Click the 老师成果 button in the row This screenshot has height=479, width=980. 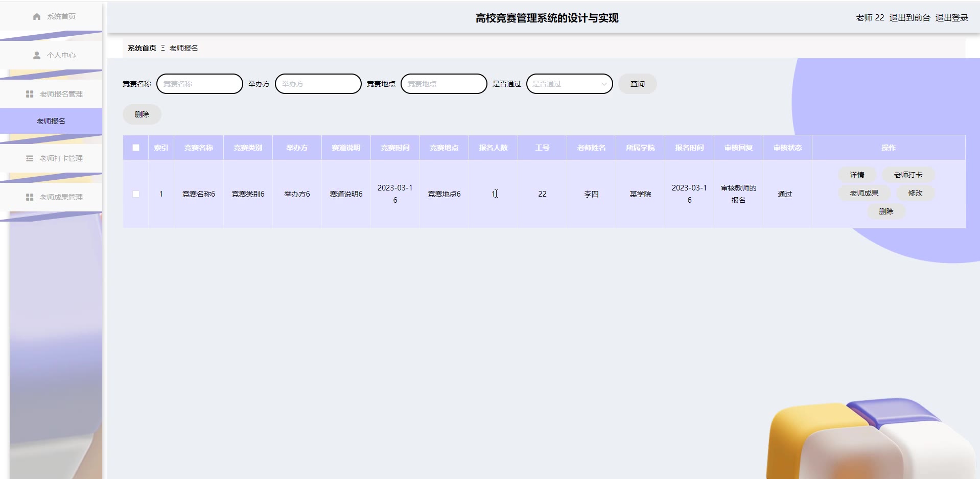(x=865, y=193)
